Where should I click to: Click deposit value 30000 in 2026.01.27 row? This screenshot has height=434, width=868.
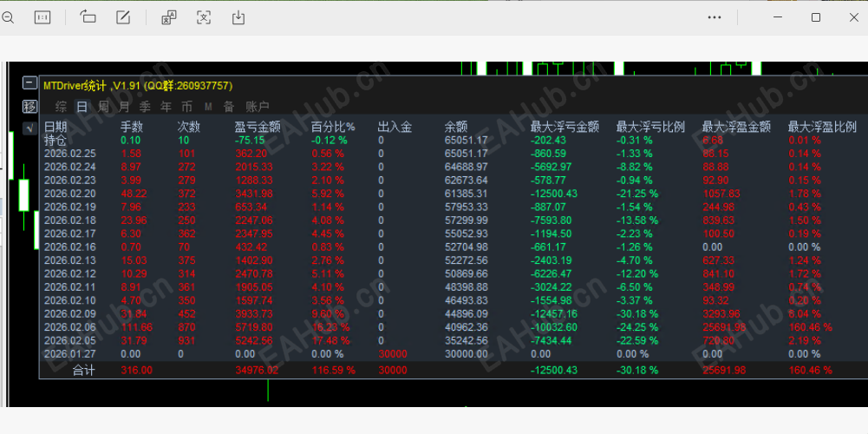pyautogui.click(x=393, y=353)
